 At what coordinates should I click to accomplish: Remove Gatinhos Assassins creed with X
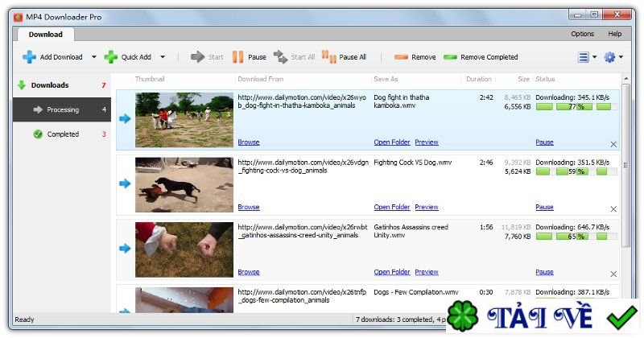coord(613,274)
